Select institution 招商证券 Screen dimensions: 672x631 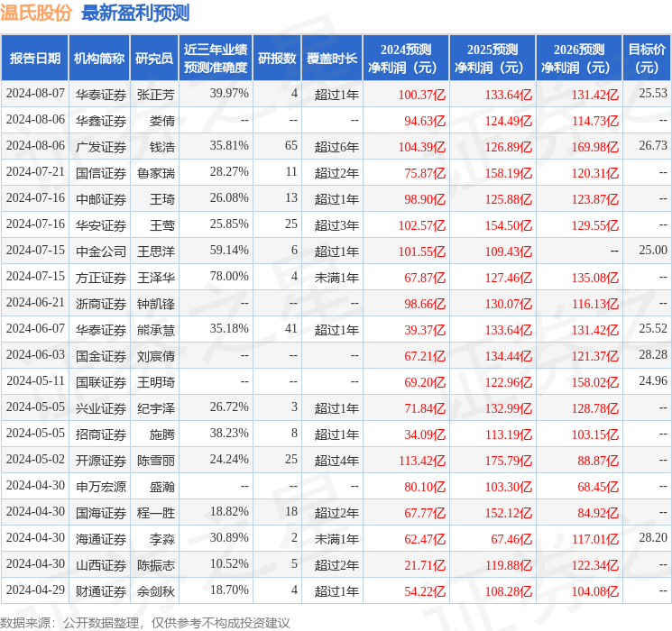[101, 434]
